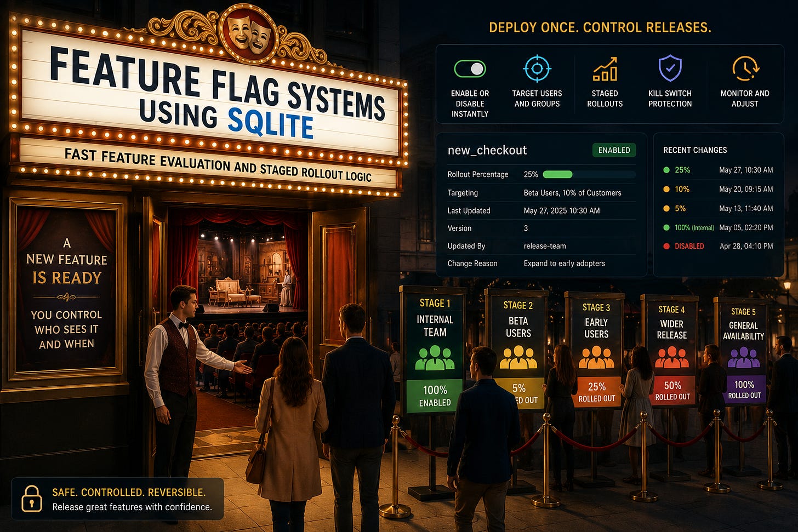Click the purple people icon on Stage 5 sign
The image size is (798, 532).
[x=744, y=357]
